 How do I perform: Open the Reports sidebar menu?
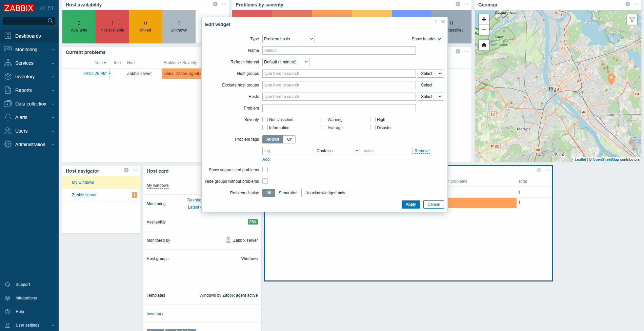pyautogui.click(x=29, y=90)
